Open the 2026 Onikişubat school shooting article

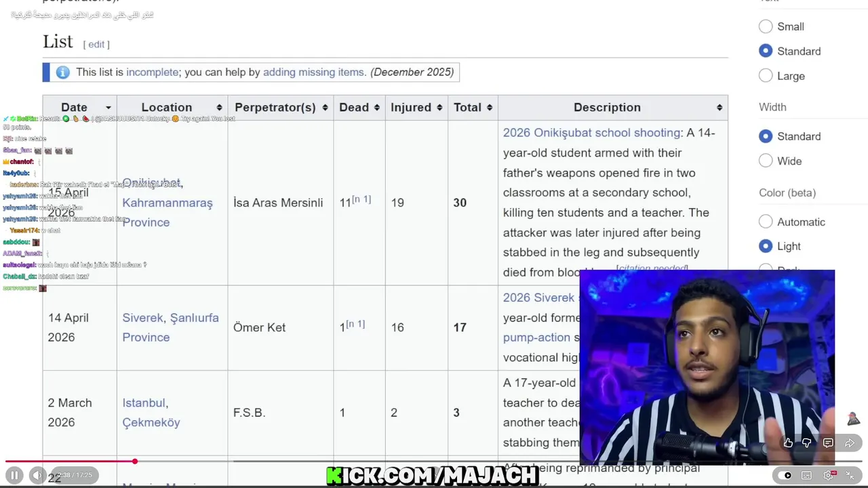pos(592,133)
